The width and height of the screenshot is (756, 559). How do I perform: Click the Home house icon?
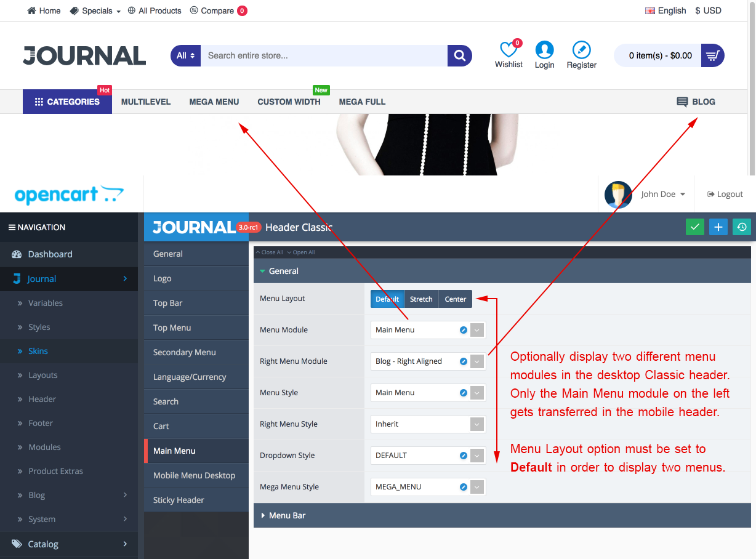pos(32,10)
